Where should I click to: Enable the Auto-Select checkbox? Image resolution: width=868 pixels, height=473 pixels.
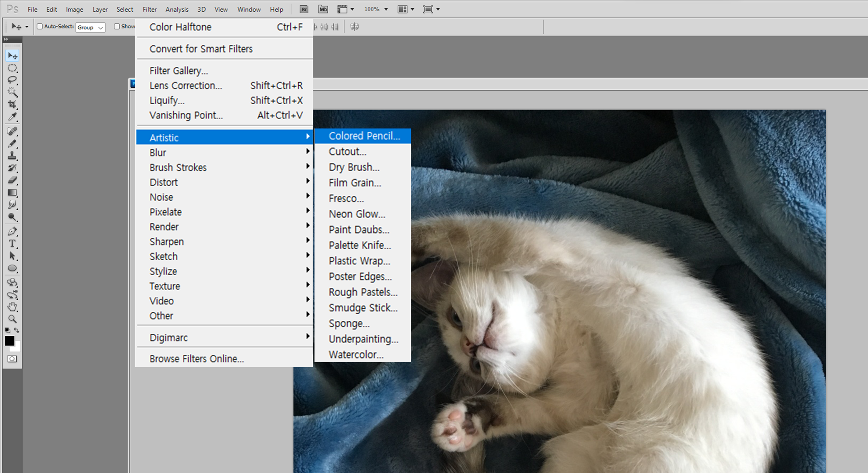click(40, 27)
